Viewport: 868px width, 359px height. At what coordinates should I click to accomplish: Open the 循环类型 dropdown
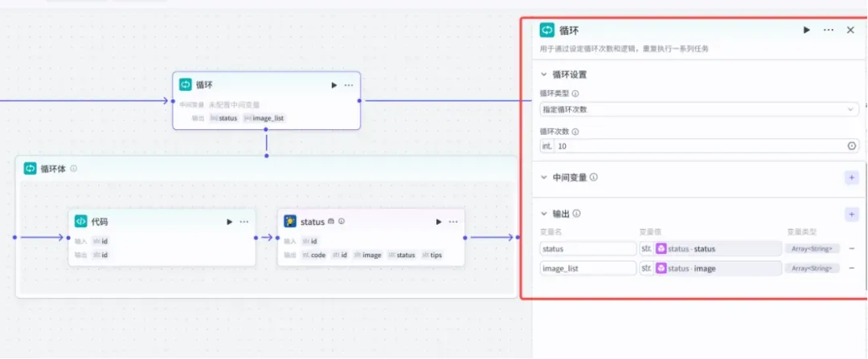click(x=699, y=109)
